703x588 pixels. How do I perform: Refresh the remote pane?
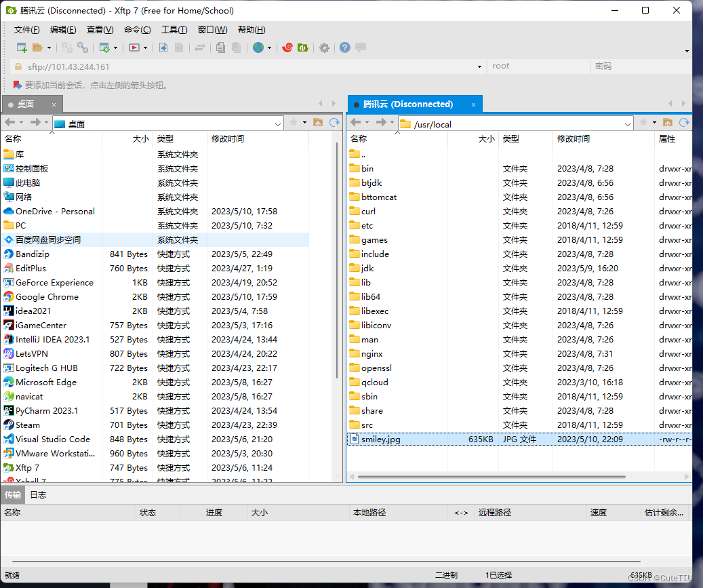(x=684, y=123)
